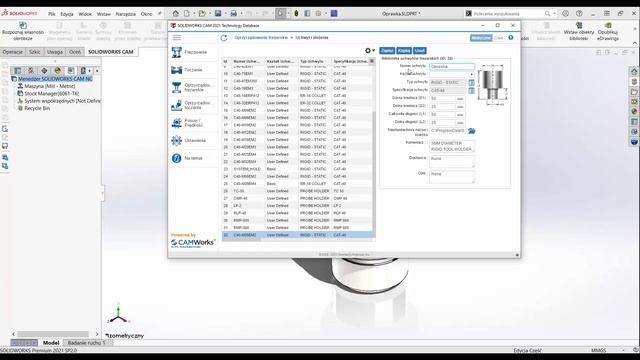The width and height of the screenshot is (640, 360).
Task: Click the Open file icon
Action: coord(202,13)
